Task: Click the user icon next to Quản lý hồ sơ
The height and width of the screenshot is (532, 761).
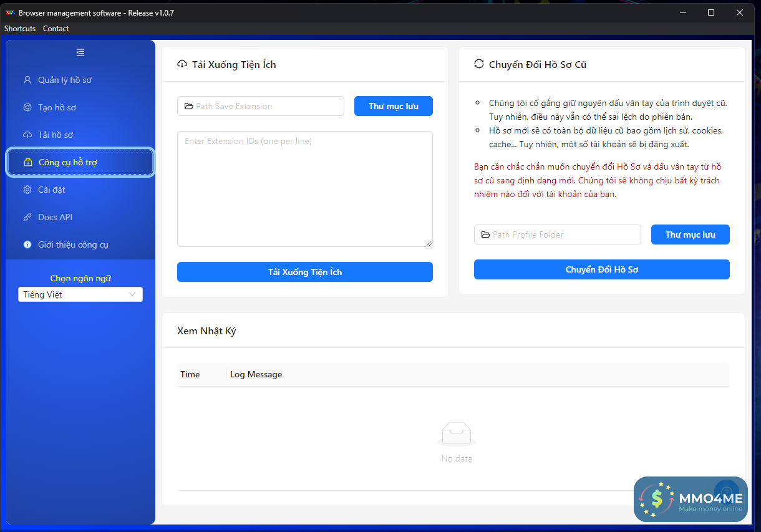Action: pyautogui.click(x=27, y=80)
